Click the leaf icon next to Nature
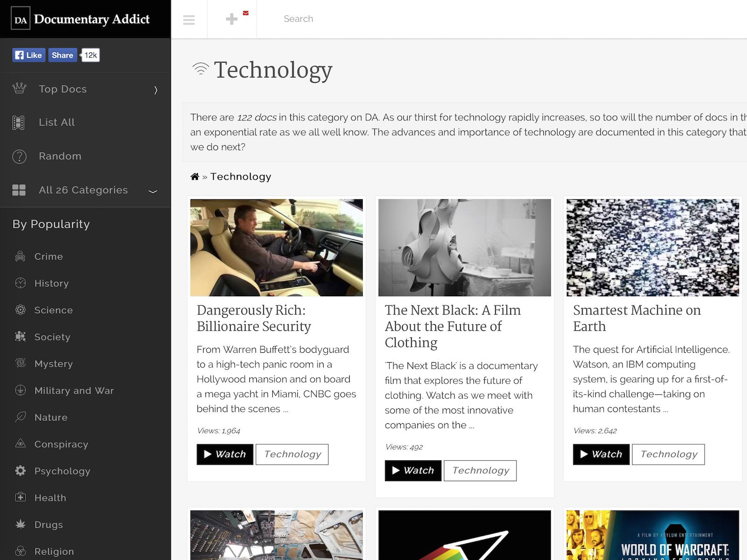Screen dimensions: 747x560 click(20, 417)
